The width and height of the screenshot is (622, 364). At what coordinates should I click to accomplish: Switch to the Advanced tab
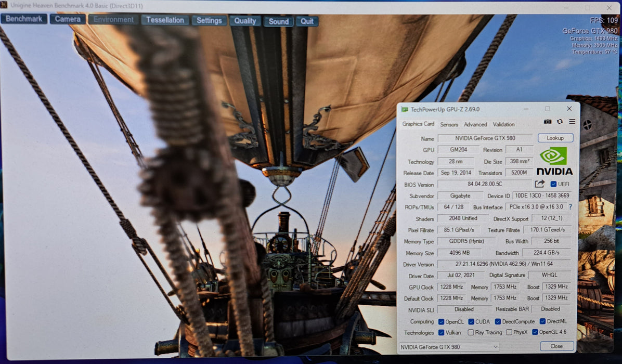[x=475, y=124]
